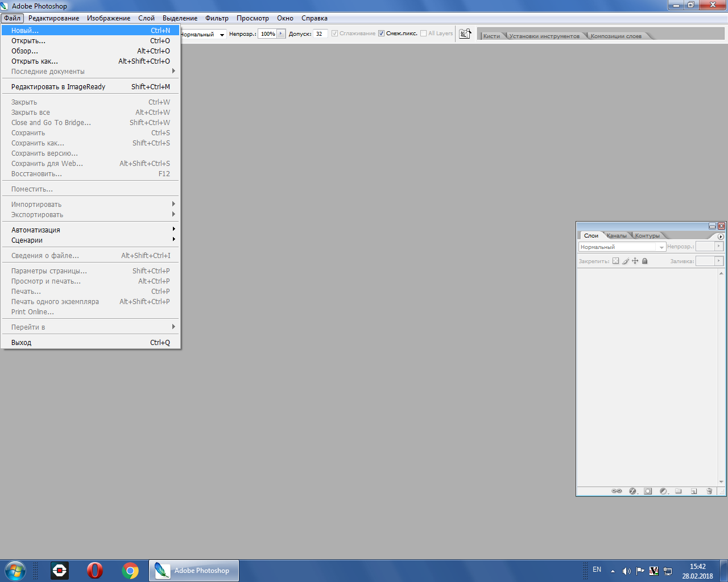
Task: Choose Новый... from the File menu
Action: pos(90,31)
